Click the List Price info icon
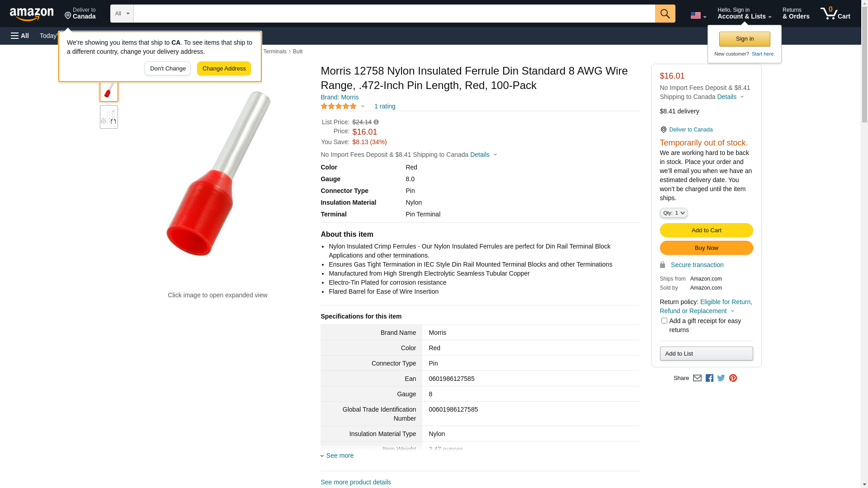The width and height of the screenshot is (868, 488). point(376,122)
